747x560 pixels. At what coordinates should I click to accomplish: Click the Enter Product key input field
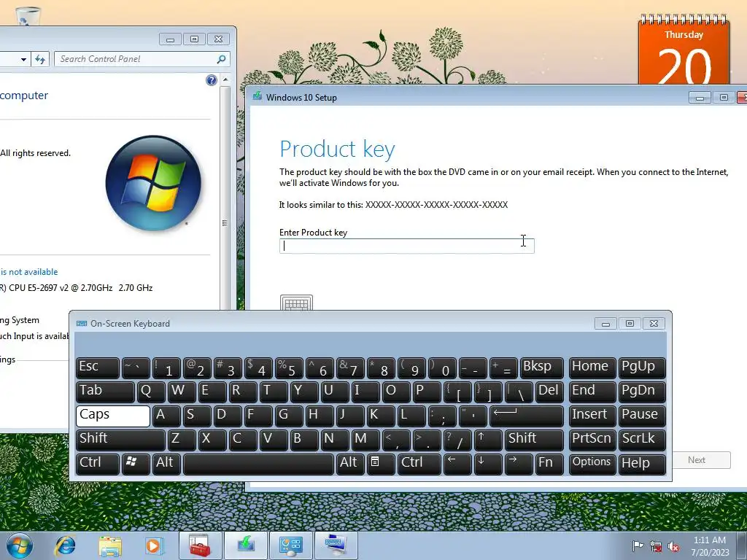point(407,246)
